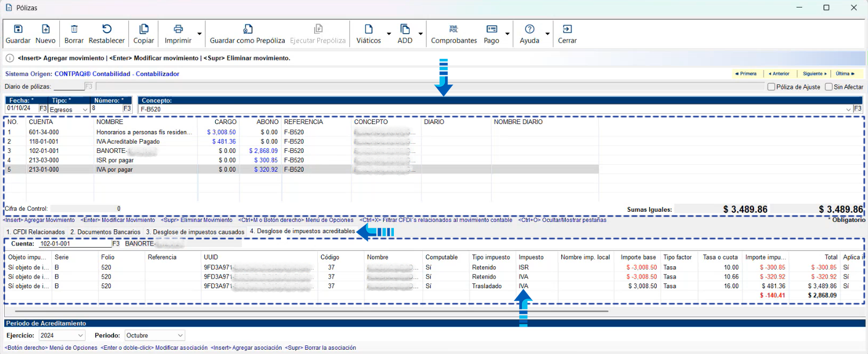The height and width of the screenshot is (354, 868).
Task: Click the Guardar save icon
Action: pos(18,29)
